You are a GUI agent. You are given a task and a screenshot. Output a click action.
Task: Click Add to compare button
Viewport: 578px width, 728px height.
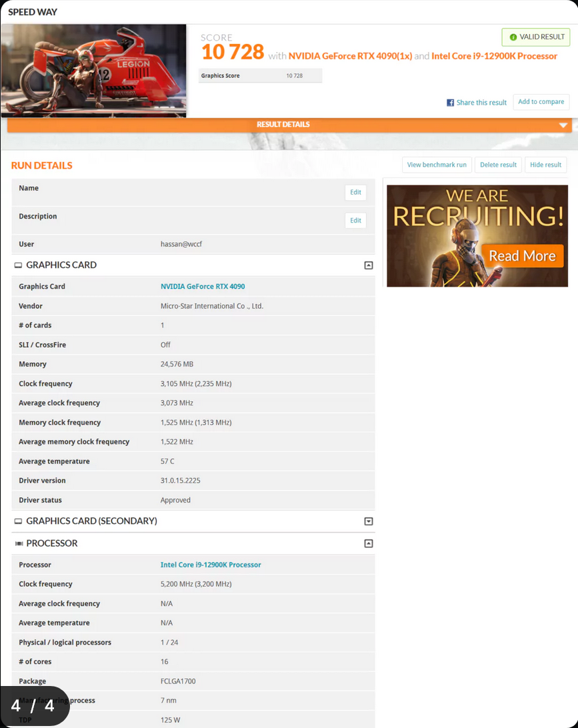pyautogui.click(x=541, y=102)
